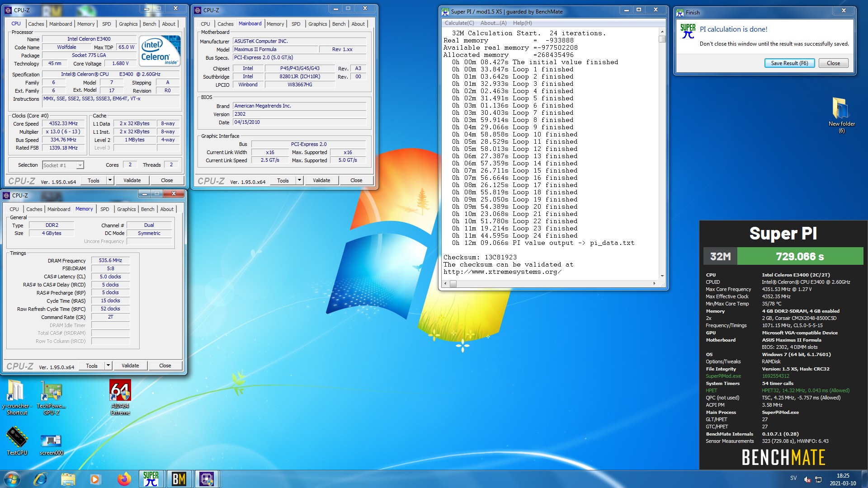The width and height of the screenshot is (868, 488).
Task: Open Help(H) menu in Super PI
Action: [522, 23]
